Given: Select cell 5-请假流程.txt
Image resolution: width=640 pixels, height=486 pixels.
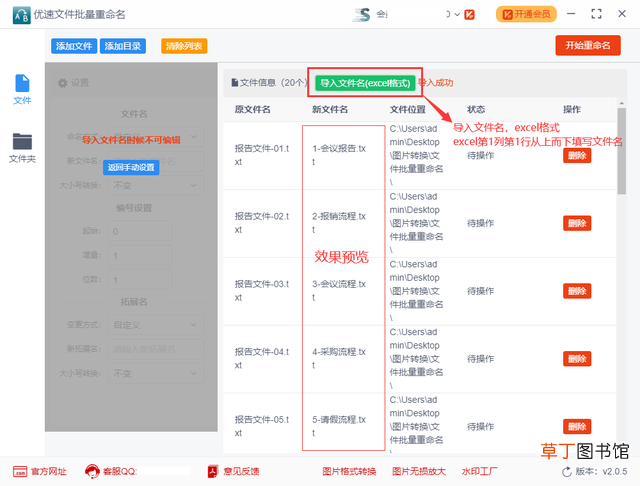Looking at the screenshot, I should [339, 426].
